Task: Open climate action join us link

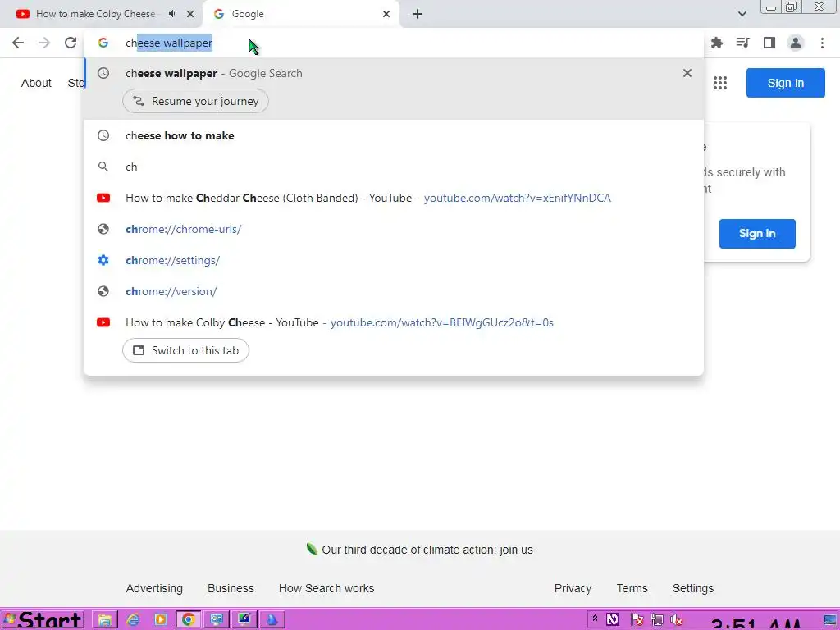Action: coord(427,550)
